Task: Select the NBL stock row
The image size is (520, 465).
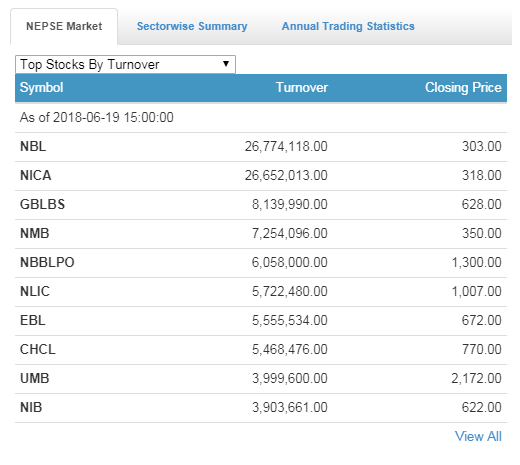Action: click(x=261, y=147)
